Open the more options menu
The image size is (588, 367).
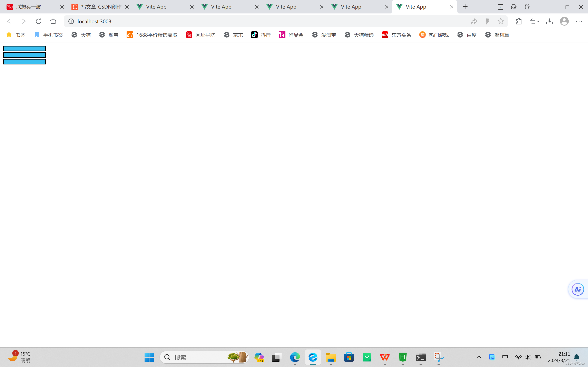[x=579, y=21]
